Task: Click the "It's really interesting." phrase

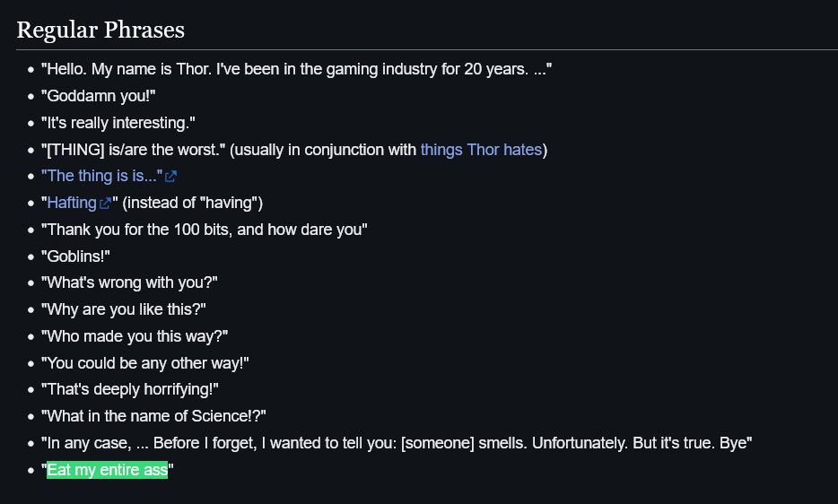Action: click(x=118, y=123)
